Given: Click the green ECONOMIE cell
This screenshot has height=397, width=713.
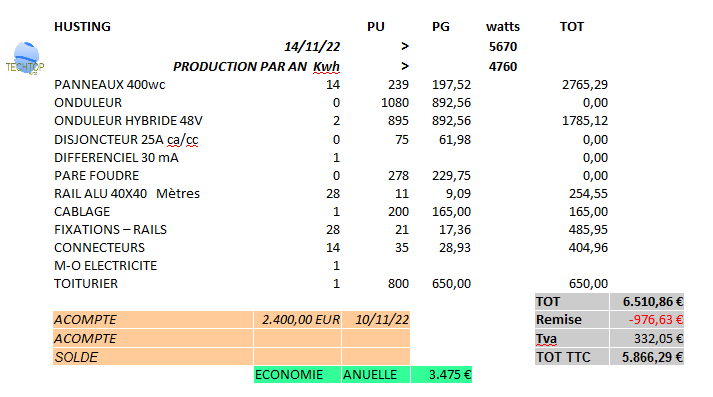Looking at the screenshot, I should (x=297, y=375).
